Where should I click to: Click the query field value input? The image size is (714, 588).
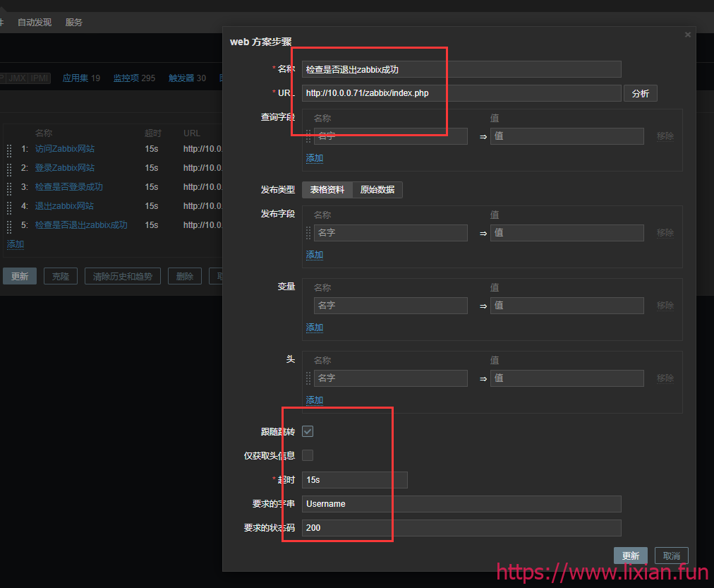(x=567, y=136)
